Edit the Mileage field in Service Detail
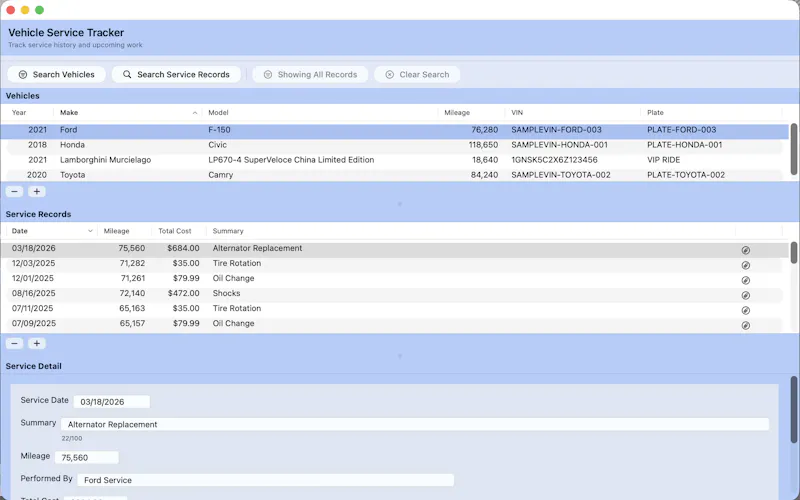Screen dimensions: 800x500 pyautogui.click(x=87, y=458)
